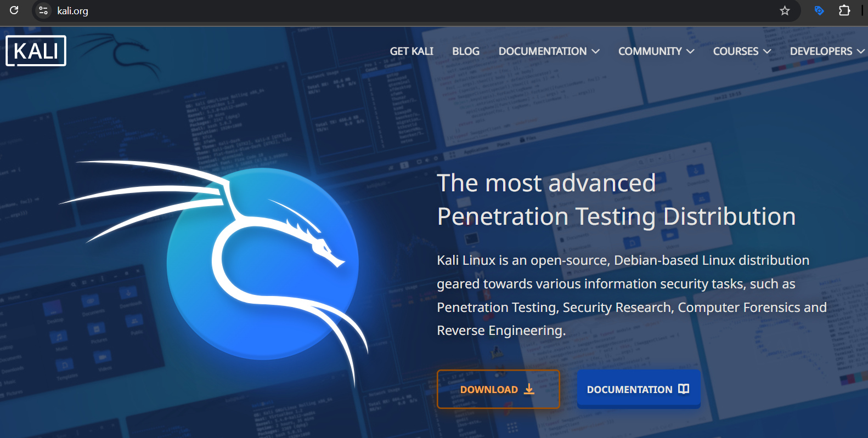The height and width of the screenshot is (438, 868).
Task: Expand the chevron next to DEVELOPERS
Action: pos(861,52)
